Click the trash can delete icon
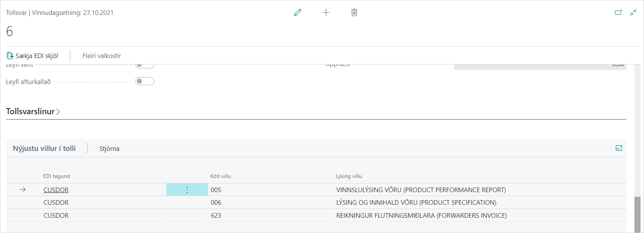Screen dimensions: 644x233 click(x=354, y=13)
